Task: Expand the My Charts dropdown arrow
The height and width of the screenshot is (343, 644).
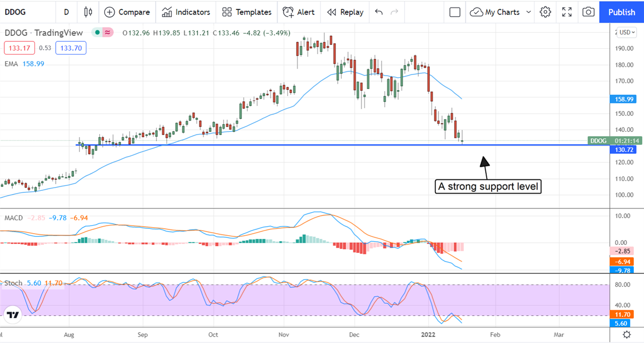Action: [529, 12]
